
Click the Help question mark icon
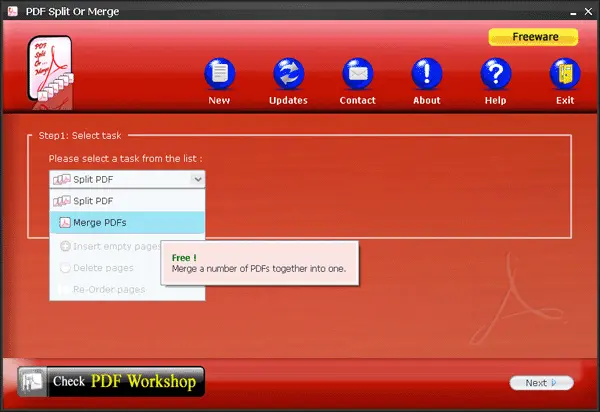[x=496, y=73]
